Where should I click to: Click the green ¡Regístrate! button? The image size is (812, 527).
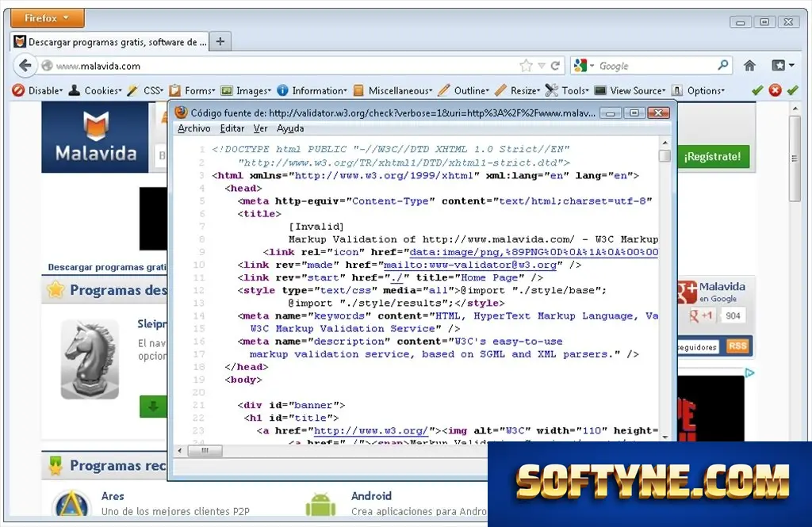point(713,156)
